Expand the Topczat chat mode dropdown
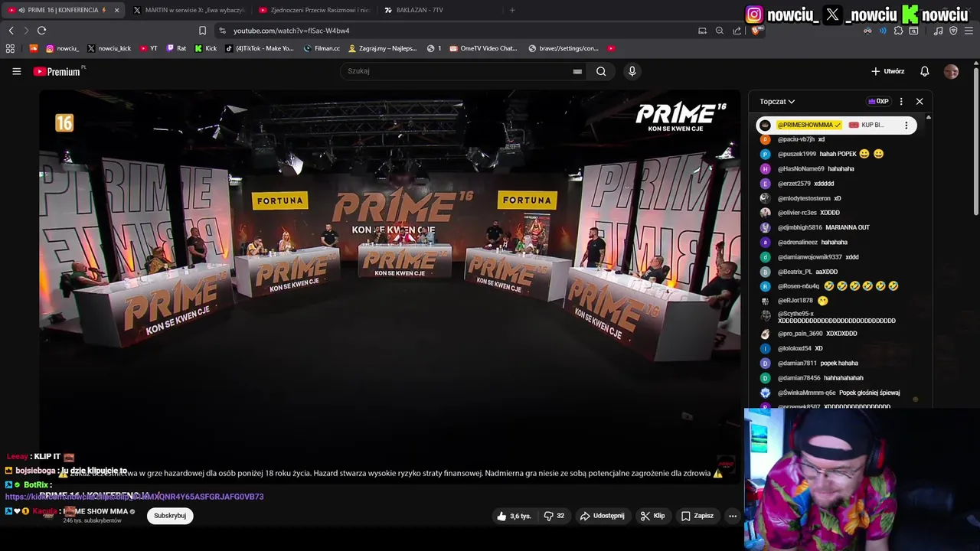980x551 pixels. (x=777, y=101)
